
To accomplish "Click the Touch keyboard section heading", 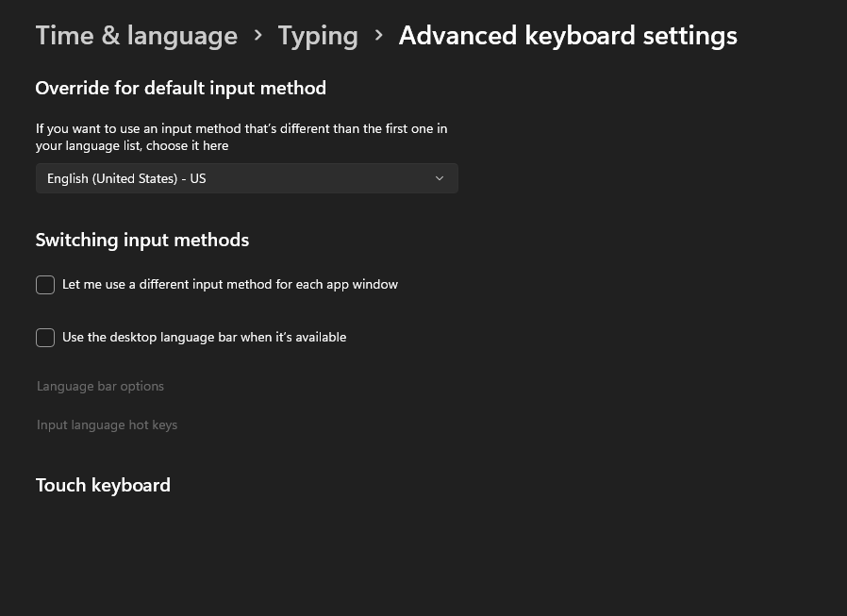I will coord(103,485).
